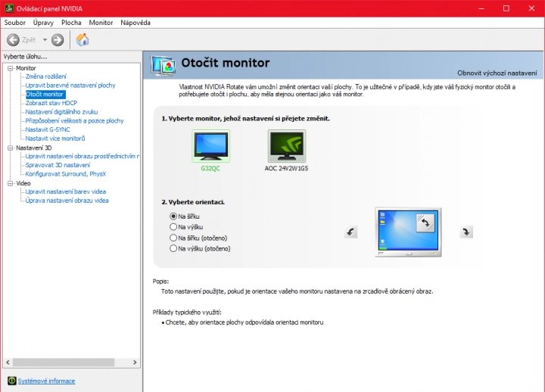Click the tree scrollbar right arrow

[135, 362]
